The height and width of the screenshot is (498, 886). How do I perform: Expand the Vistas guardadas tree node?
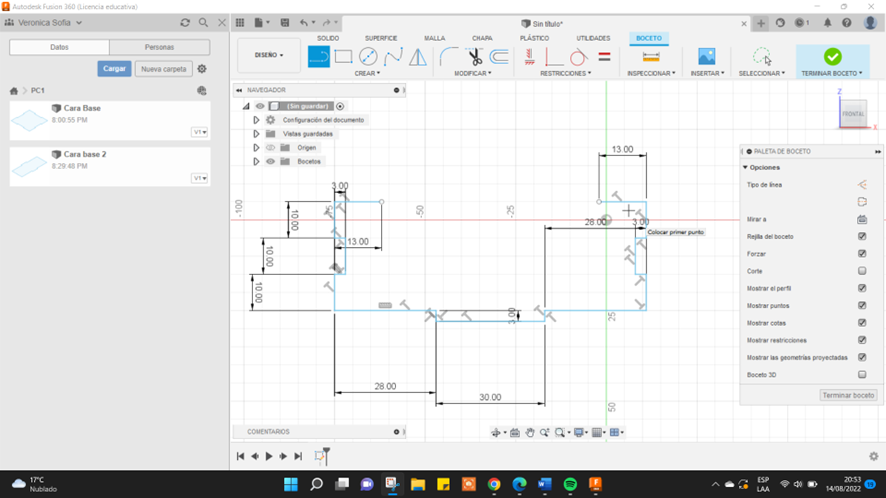(x=256, y=134)
